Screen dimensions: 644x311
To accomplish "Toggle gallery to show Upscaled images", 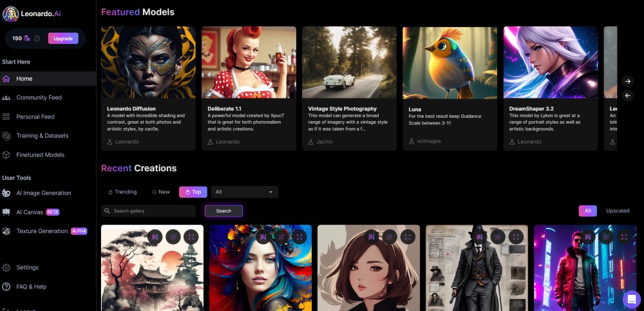I will point(618,211).
